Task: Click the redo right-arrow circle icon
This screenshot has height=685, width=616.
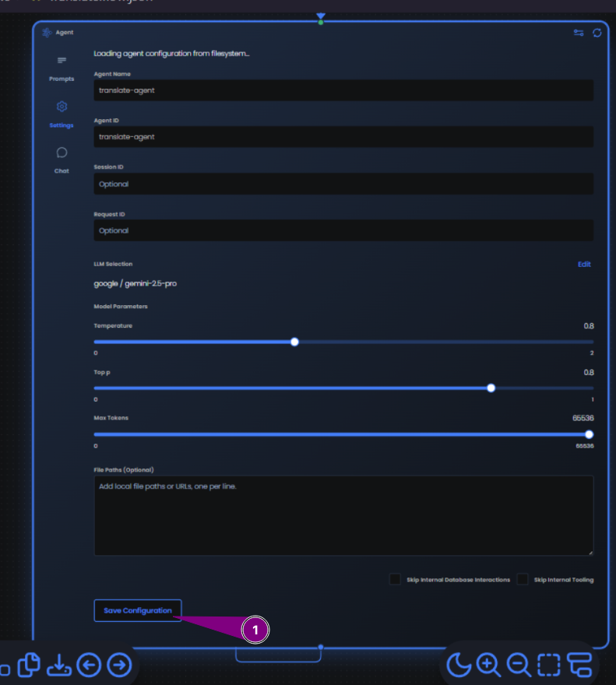Action: 119,665
